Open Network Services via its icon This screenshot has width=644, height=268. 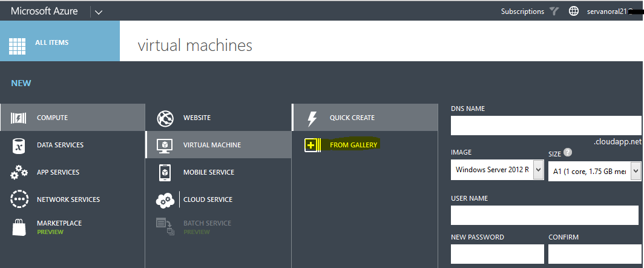coord(19,199)
